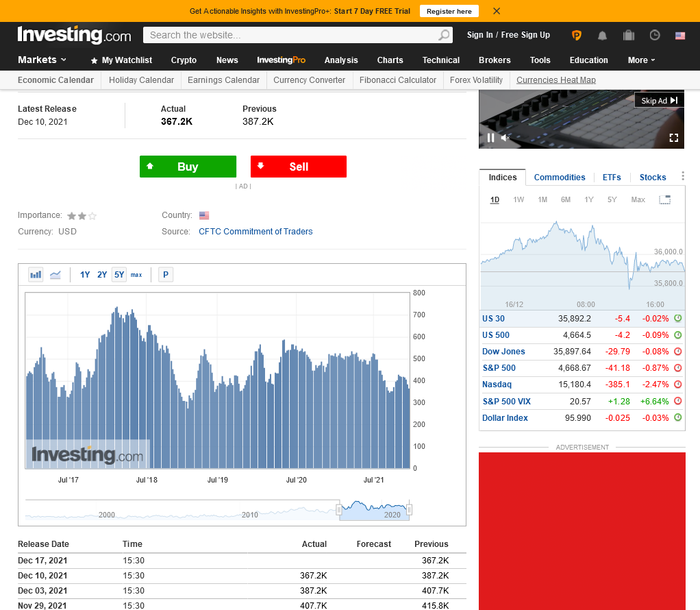Open My Watchlist star link

[121, 60]
